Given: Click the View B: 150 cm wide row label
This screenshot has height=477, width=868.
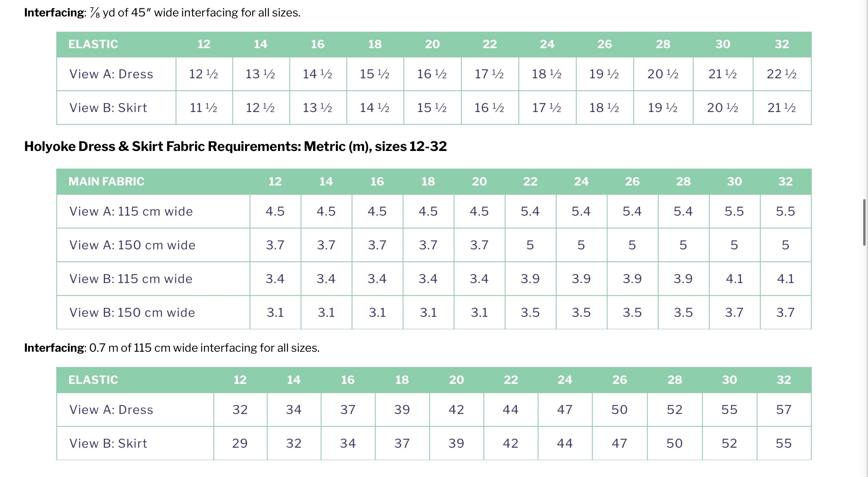Looking at the screenshot, I should pyautogui.click(x=132, y=312).
